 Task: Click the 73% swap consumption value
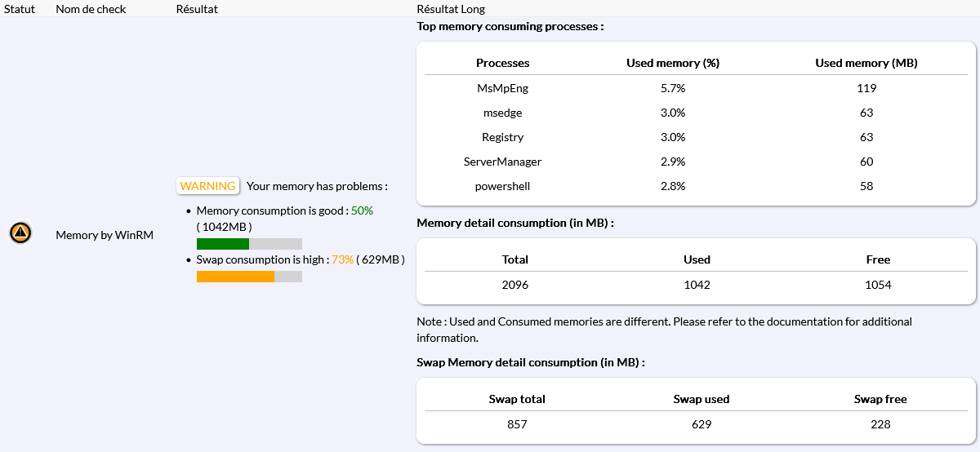tap(342, 259)
